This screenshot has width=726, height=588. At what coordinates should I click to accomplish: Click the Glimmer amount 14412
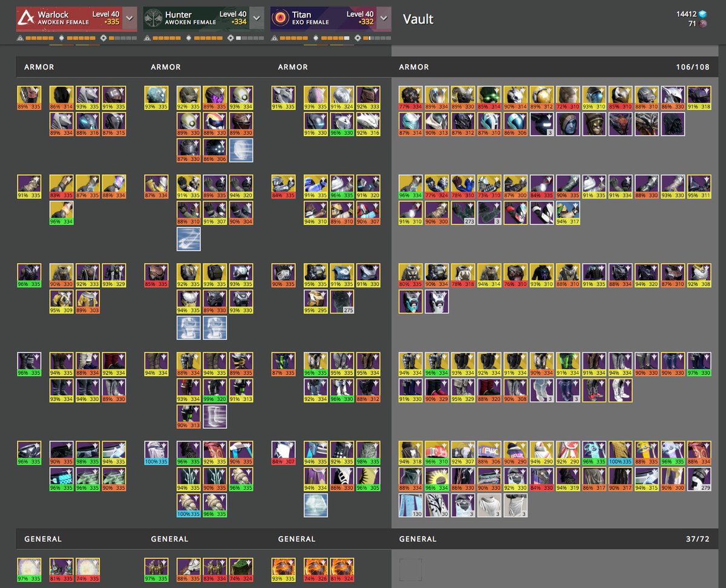click(x=687, y=14)
